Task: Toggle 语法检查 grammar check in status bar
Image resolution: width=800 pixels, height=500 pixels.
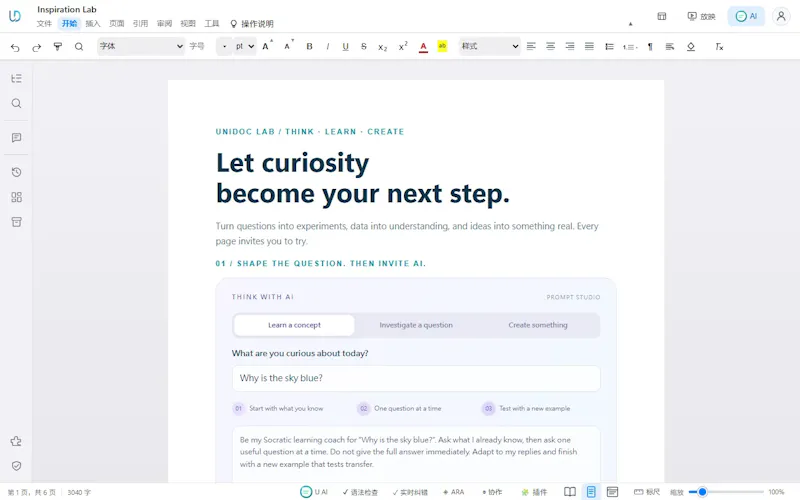Action: point(360,492)
